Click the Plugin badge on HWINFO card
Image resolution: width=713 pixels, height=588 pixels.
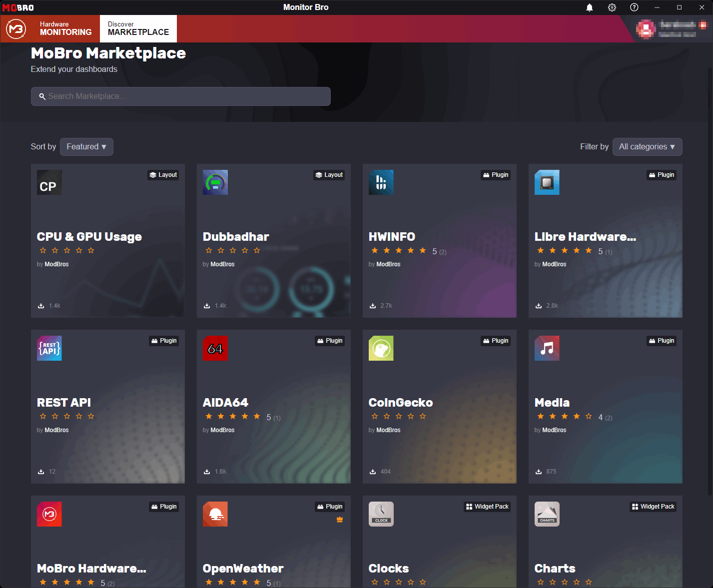point(496,175)
